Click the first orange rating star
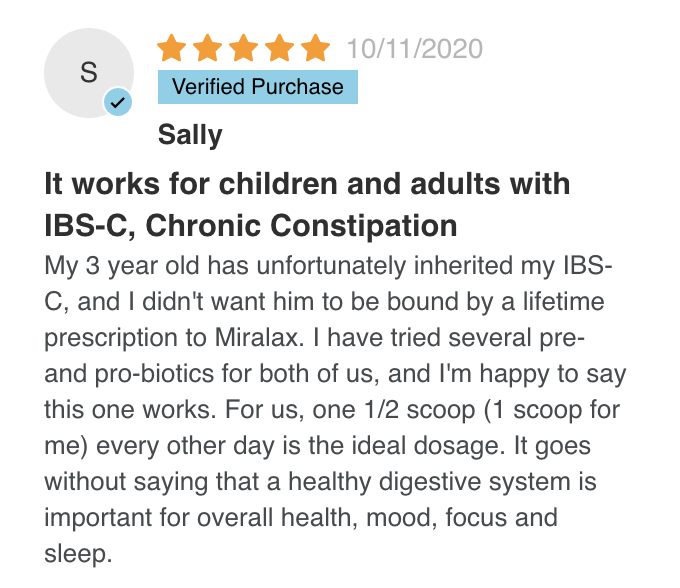Viewport: 680px width, 588px height. [x=172, y=47]
